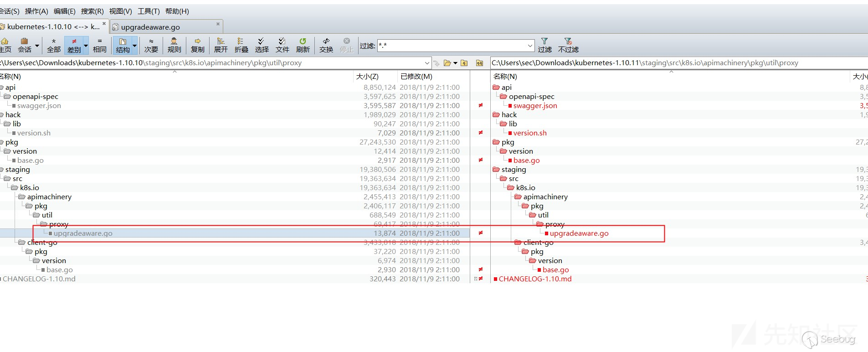The width and height of the screenshot is (868, 352).
Task: Toggle the 结构 folder structure comparison
Action: [x=123, y=45]
